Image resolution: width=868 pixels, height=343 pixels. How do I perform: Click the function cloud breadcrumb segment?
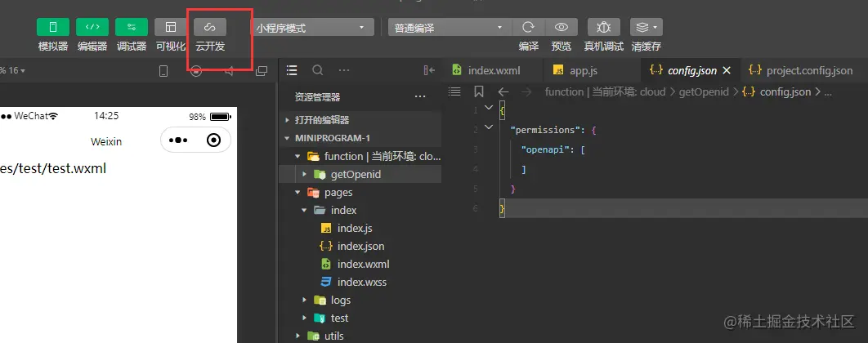pyautogui.click(x=605, y=91)
